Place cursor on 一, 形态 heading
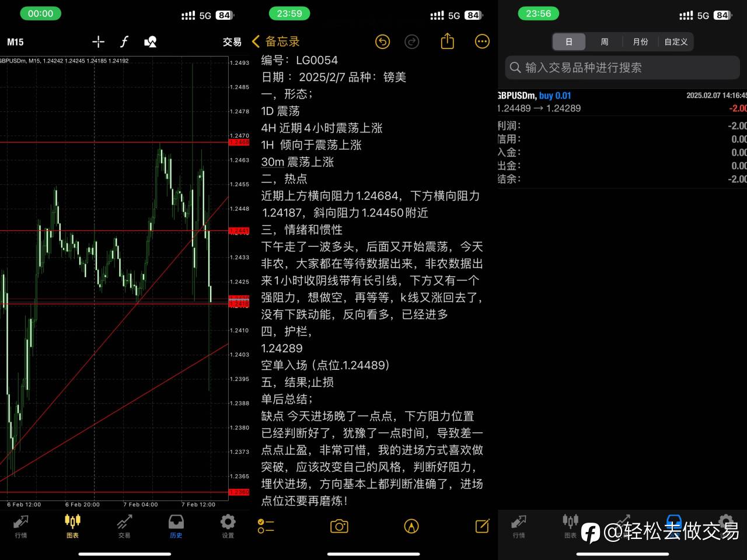The height and width of the screenshot is (560, 747). pyautogui.click(x=287, y=94)
